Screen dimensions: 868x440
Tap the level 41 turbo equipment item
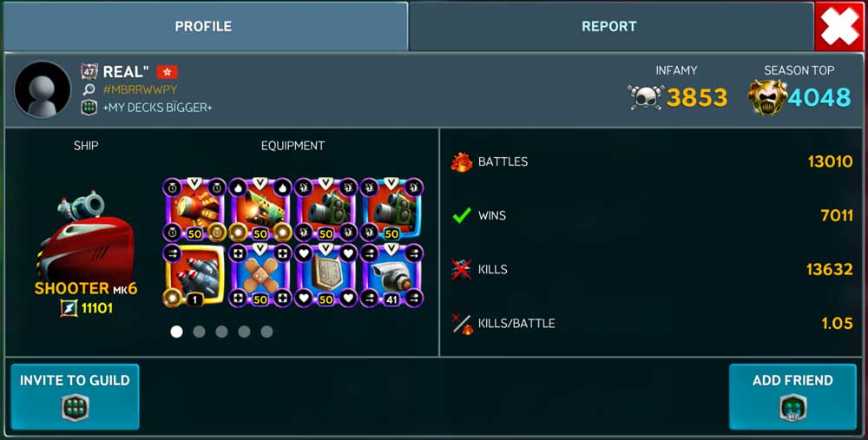(x=391, y=276)
